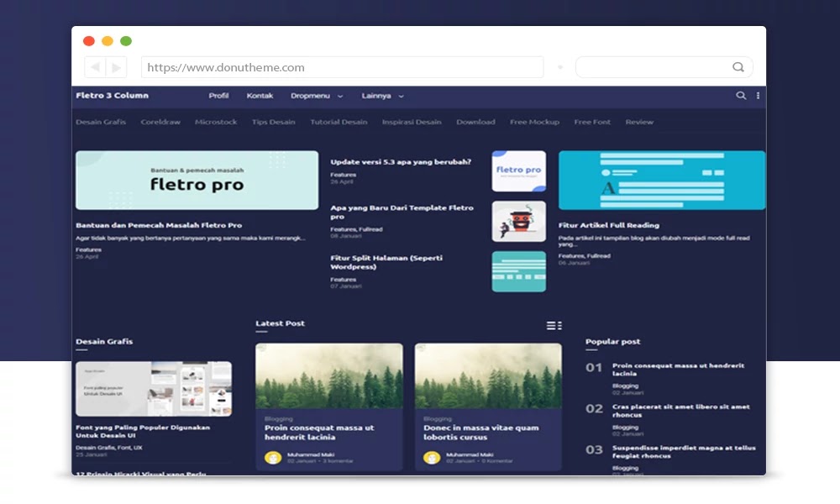
Task: Open forest image on Proin consequat card
Action: coord(329,376)
